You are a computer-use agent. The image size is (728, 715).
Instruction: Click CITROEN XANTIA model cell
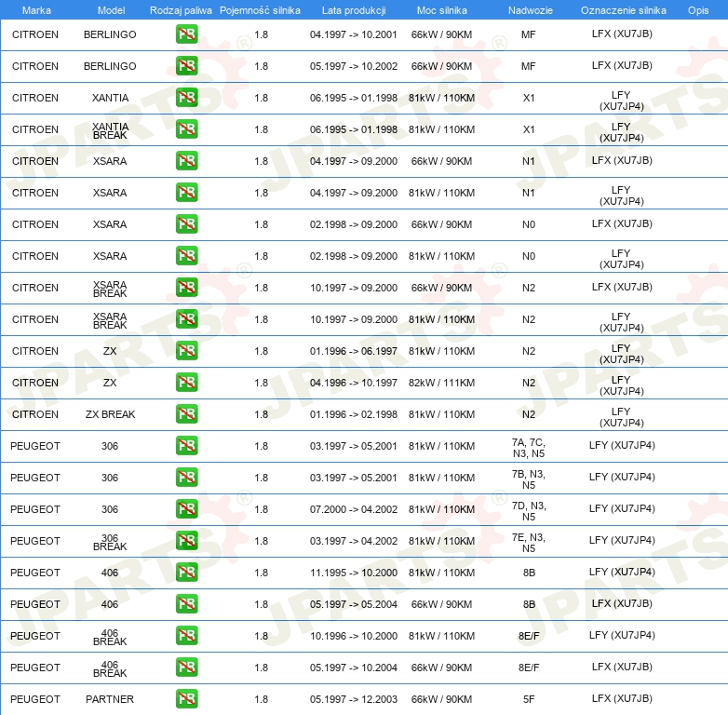tap(110, 98)
